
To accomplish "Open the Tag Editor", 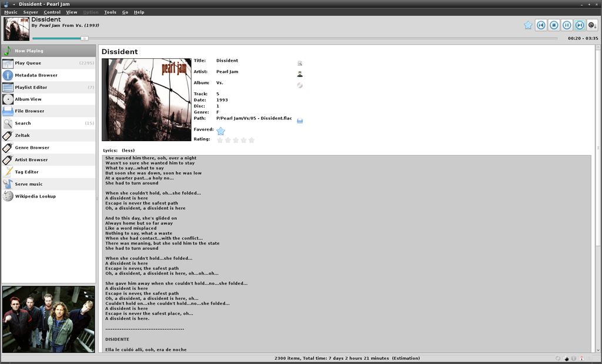I will click(x=48, y=172).
